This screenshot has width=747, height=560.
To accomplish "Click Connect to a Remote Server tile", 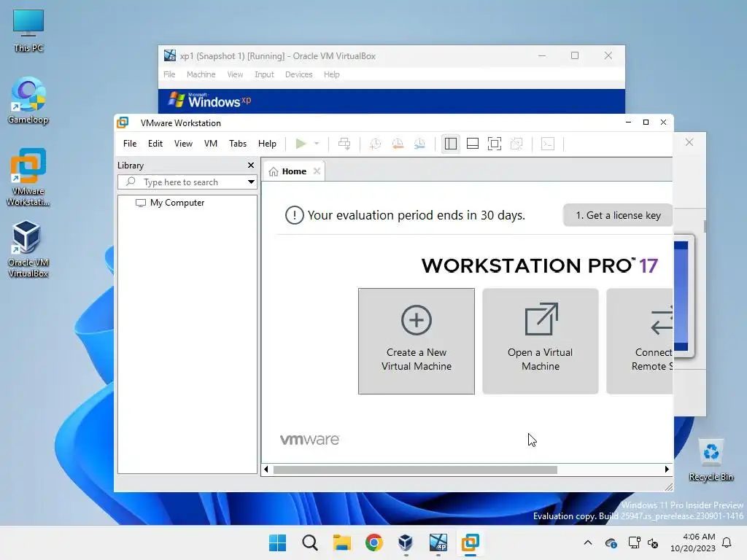I will click(639, 341).
